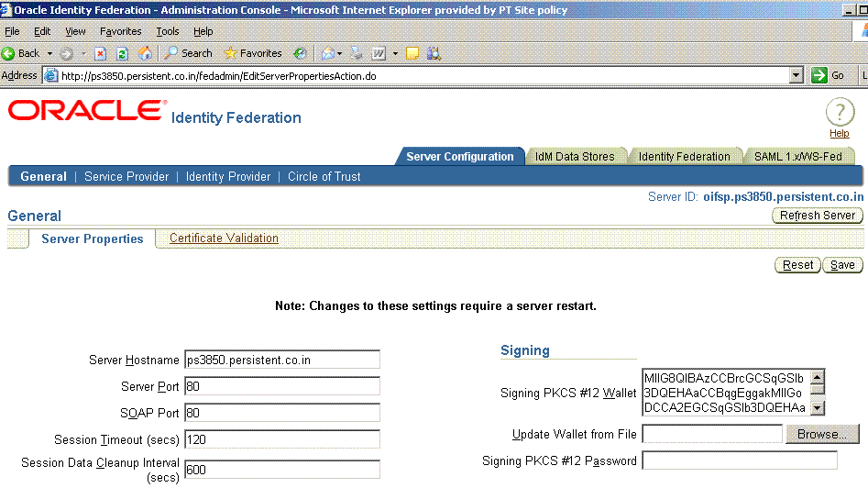Click the wallet textarea scroll up arrow
868x488 pixels.
point(817,377)
